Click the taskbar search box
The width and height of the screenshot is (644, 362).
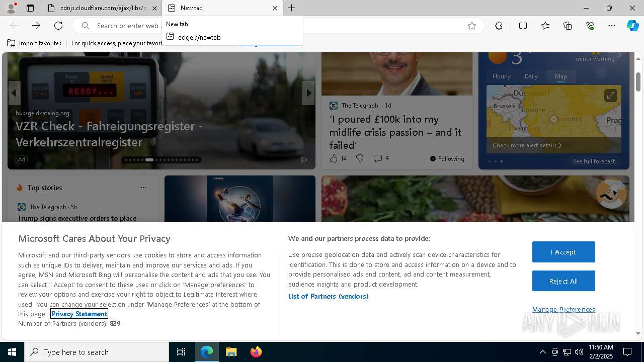pyautogui.click(x=97, y=352)
